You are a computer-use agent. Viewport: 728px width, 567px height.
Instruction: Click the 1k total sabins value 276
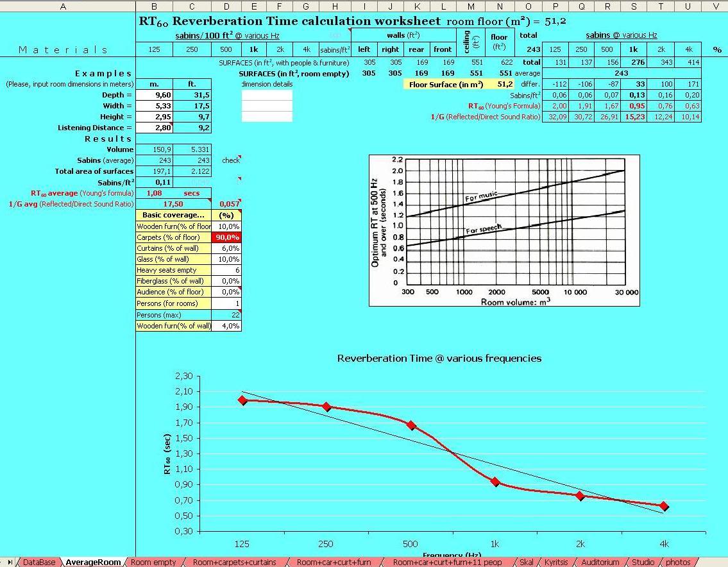point(634,62)
